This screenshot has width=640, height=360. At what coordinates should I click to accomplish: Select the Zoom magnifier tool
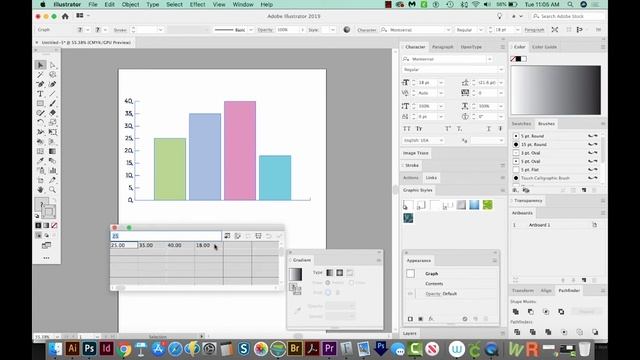point(53,190)
